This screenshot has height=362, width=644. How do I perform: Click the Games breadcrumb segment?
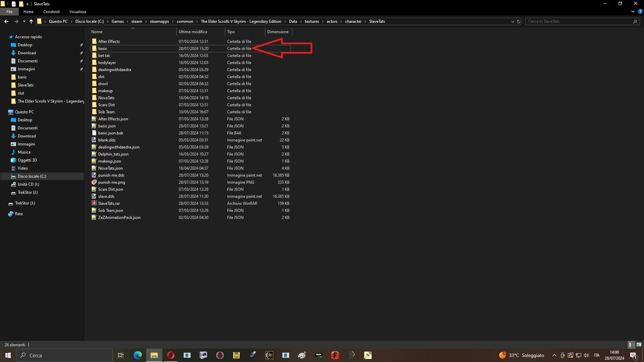[x=118, y=21]
